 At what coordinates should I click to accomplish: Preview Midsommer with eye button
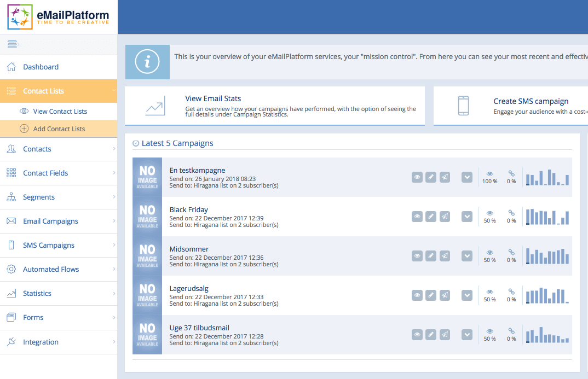(x=417, y=256)
